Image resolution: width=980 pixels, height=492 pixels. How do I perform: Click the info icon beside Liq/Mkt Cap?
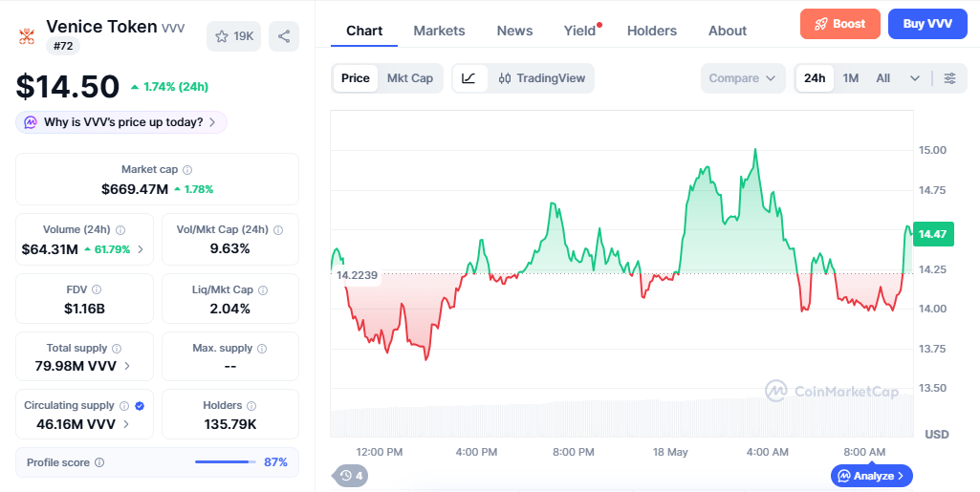tap(263, 289)
